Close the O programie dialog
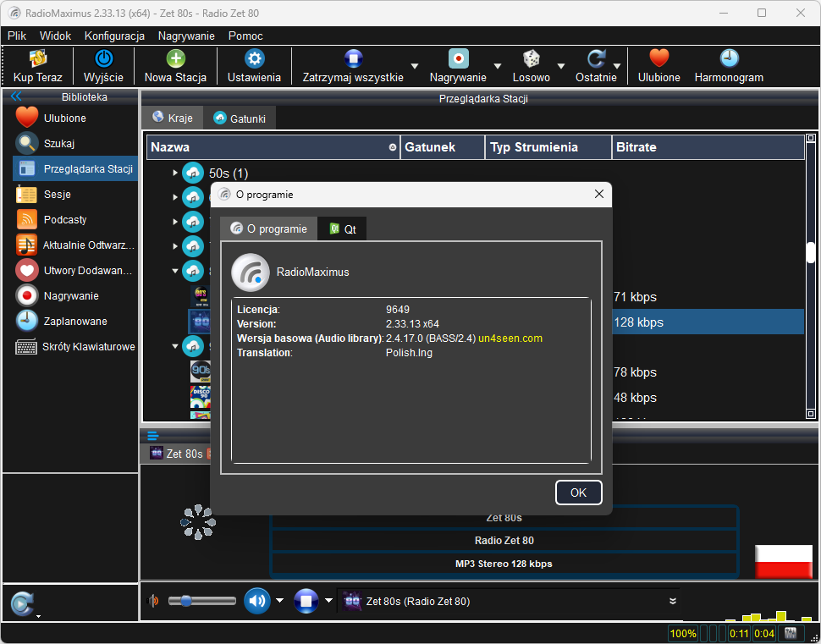821x644 pixels. tap(599, 195)
